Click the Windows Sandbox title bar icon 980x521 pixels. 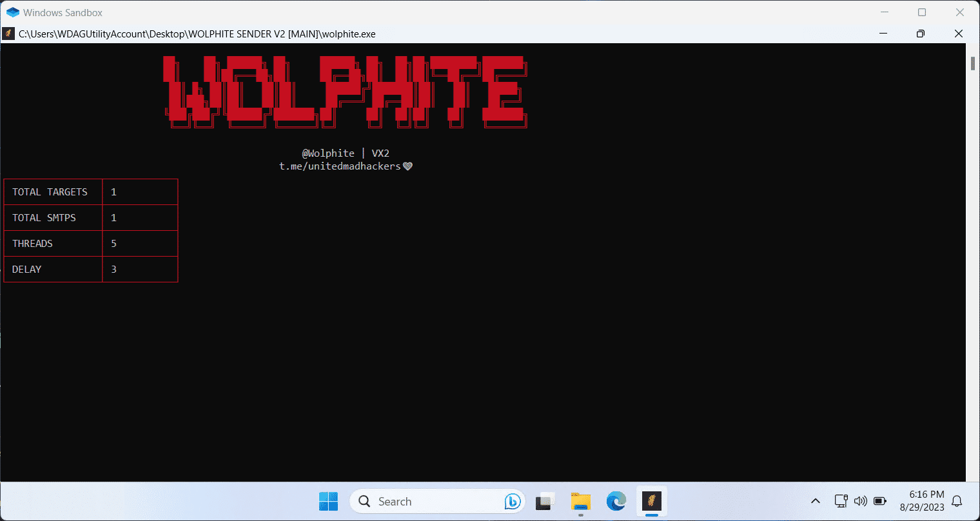[x=13, y=12]
